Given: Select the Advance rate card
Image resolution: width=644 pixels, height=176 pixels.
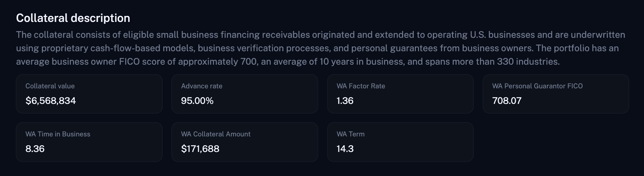Looking at the screenshot, I should (245, 94).
